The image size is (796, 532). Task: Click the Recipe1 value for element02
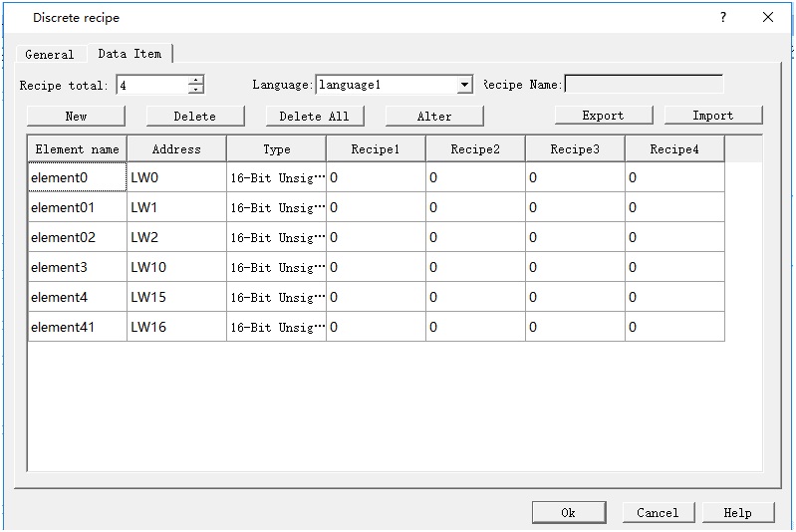click(x=376, y=237)
